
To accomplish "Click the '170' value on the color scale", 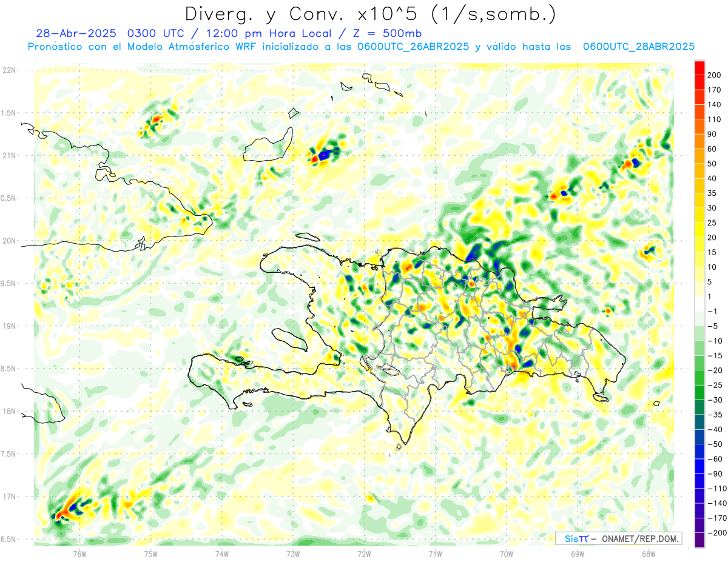I will click(x=714, y=90).
